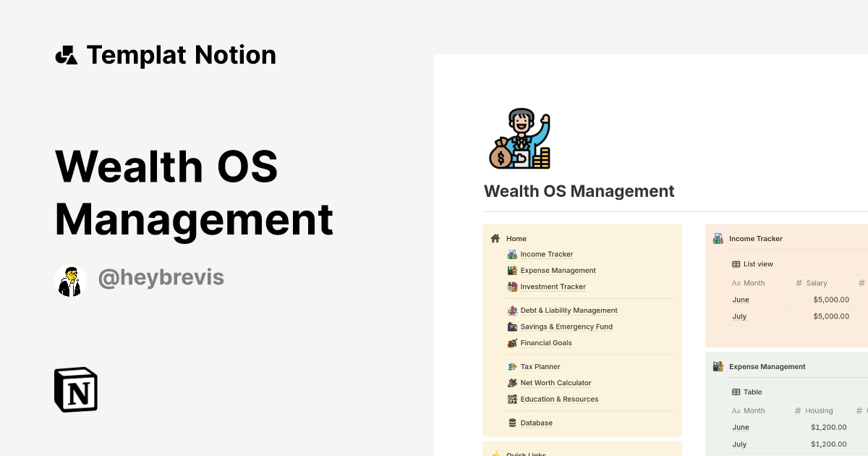The height and width of the screenshot is (456, 868).
Task: Open the Month column property options
Action: click(x=748, y=283)
